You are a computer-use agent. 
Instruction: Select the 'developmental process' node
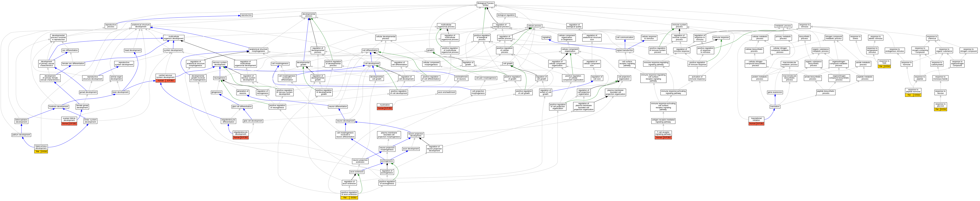click(309, 15)
